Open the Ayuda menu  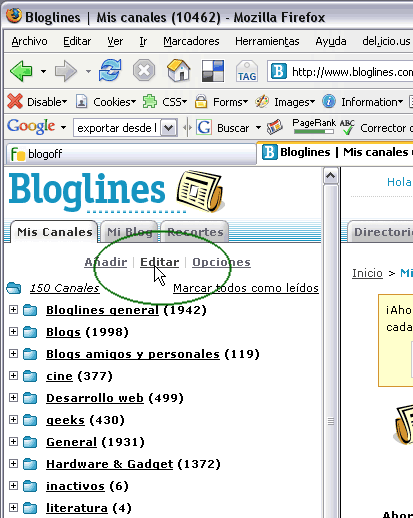[x=331, y=41]
